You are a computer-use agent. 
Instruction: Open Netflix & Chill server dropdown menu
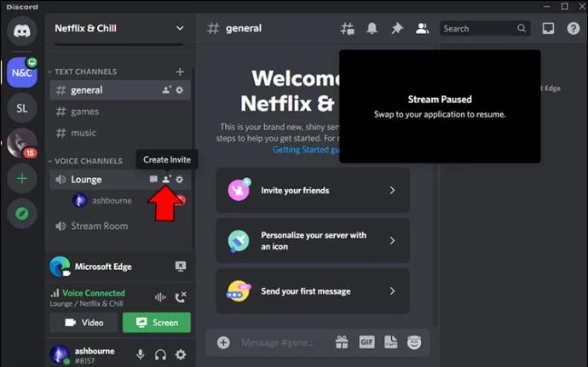[180, 28]
